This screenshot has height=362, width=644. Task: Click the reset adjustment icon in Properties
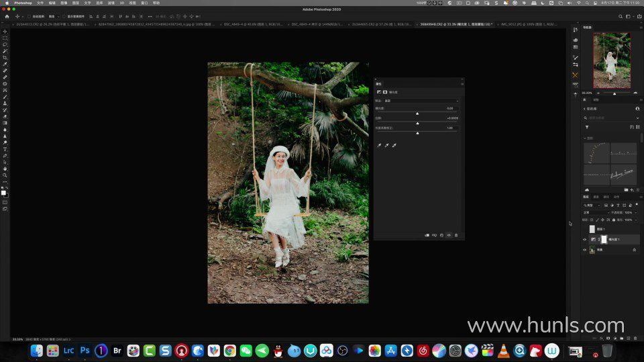pyautogui.click(x=441, y=235)
